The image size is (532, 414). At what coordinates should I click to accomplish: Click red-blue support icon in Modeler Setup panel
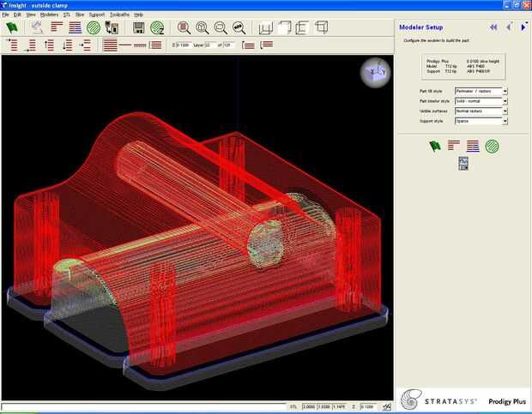(473, 146)
